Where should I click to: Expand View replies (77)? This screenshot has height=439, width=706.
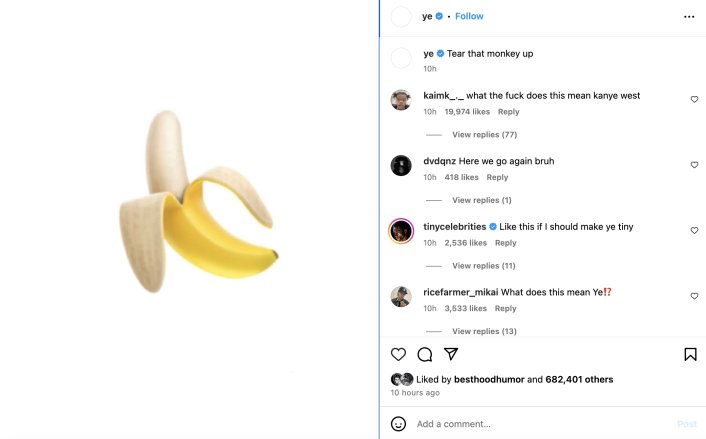click(x=484, y=135)
